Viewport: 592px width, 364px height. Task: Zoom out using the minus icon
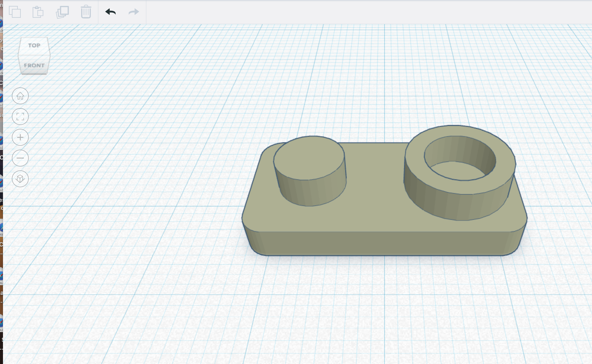[20, 158]
